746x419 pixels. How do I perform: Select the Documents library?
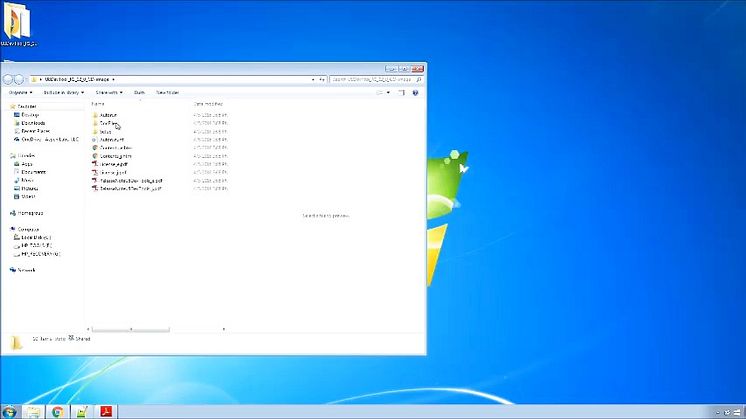pyautogui.click(x=33, y=172)
